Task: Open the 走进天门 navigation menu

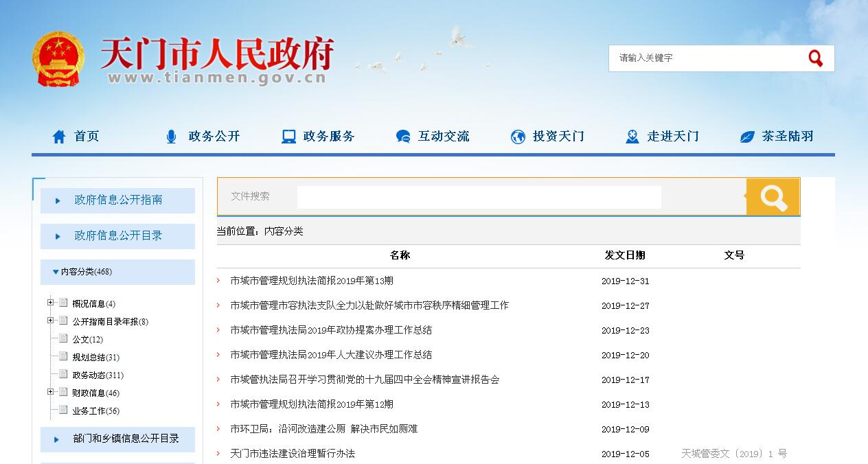Action: pyautogui.click(x=672, y=137)
